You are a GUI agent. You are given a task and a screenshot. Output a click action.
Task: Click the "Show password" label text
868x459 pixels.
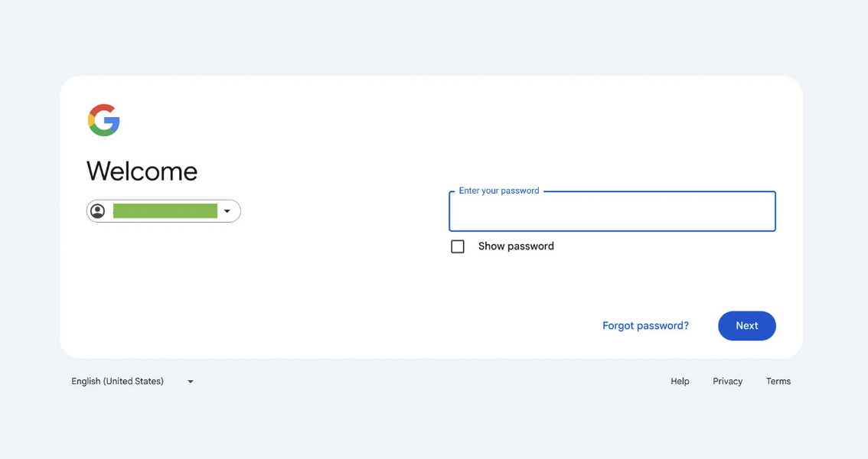tap(516, 246)
